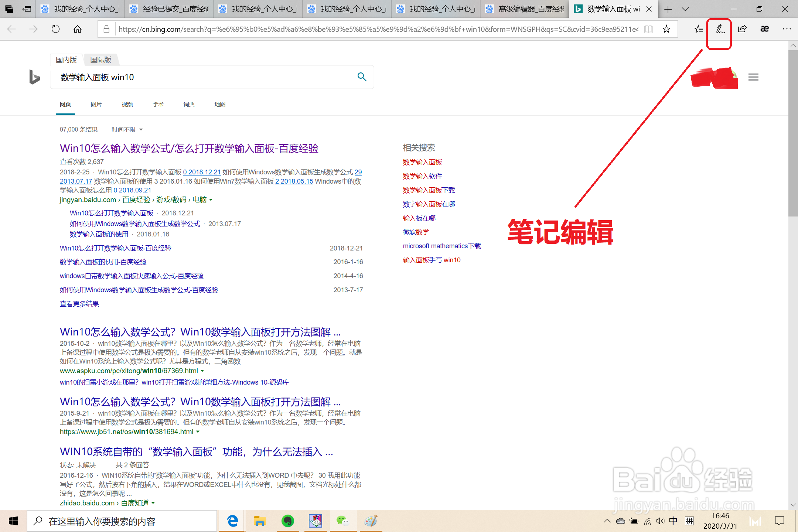Select the 国内版 search version

tap(66, 60)
